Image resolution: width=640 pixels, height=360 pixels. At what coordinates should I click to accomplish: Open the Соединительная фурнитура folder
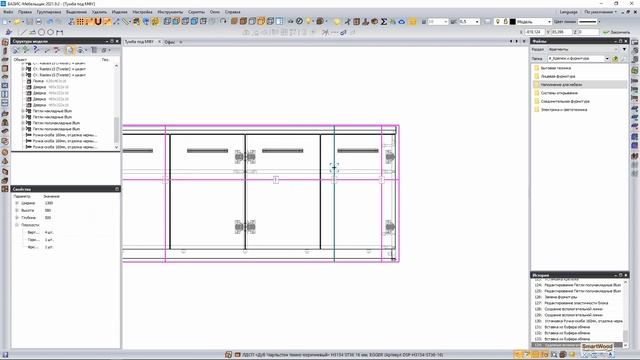[565, 101]
